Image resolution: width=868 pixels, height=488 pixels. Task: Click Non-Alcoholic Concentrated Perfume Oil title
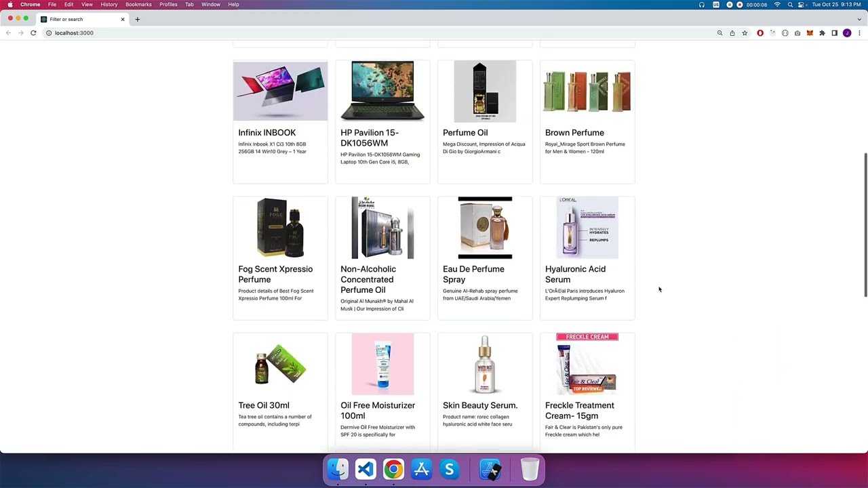pos(368,279)
